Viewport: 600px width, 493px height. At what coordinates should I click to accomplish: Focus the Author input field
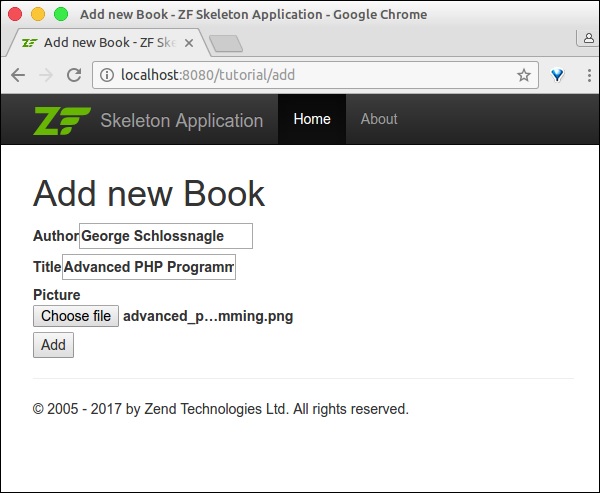tap(166, 236)
